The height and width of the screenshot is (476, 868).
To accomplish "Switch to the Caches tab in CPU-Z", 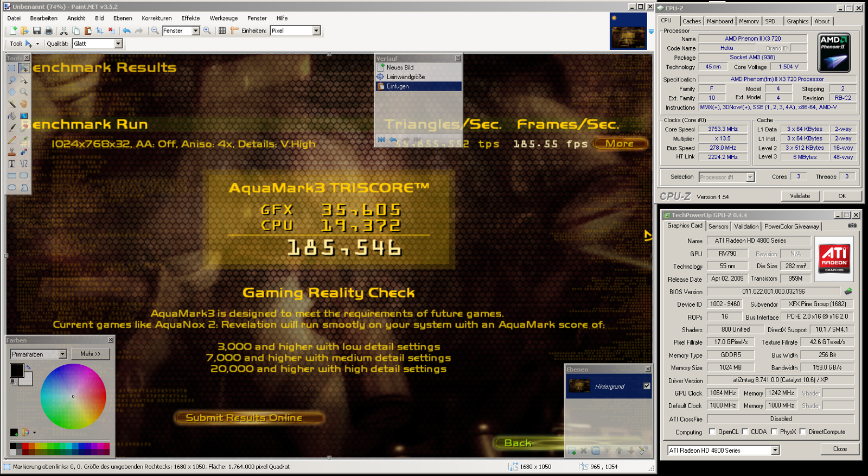I will (x=692, y=21).
